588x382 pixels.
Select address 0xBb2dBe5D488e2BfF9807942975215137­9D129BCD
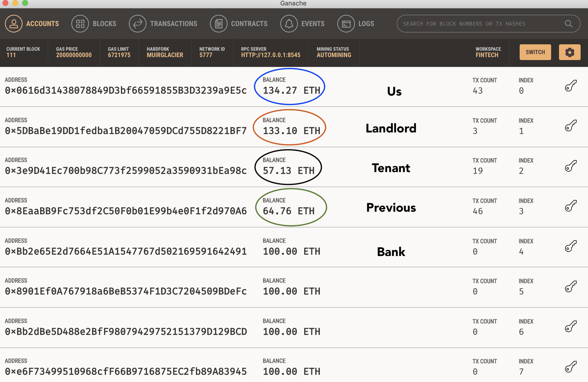pyautogui.click(x=126, y=332)
